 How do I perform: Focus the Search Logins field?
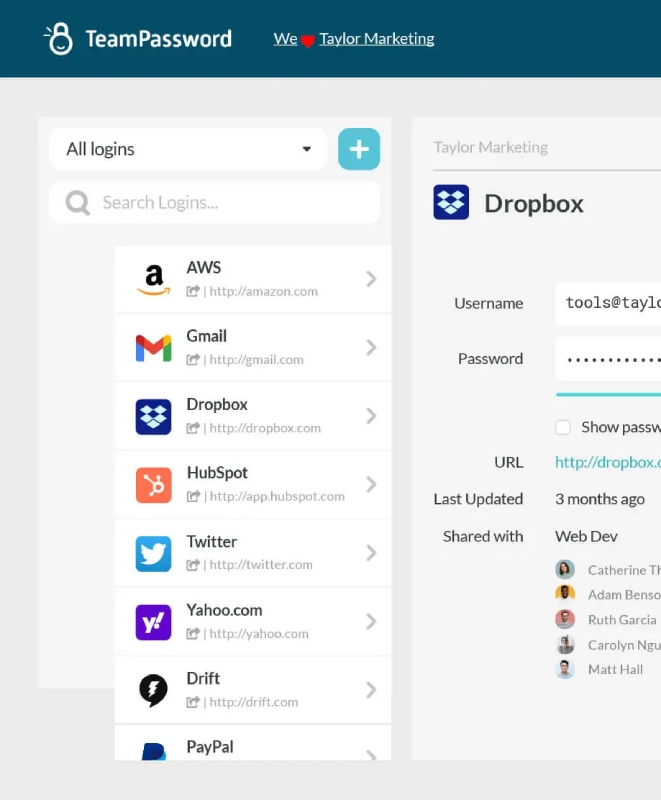tap(214, 203)
